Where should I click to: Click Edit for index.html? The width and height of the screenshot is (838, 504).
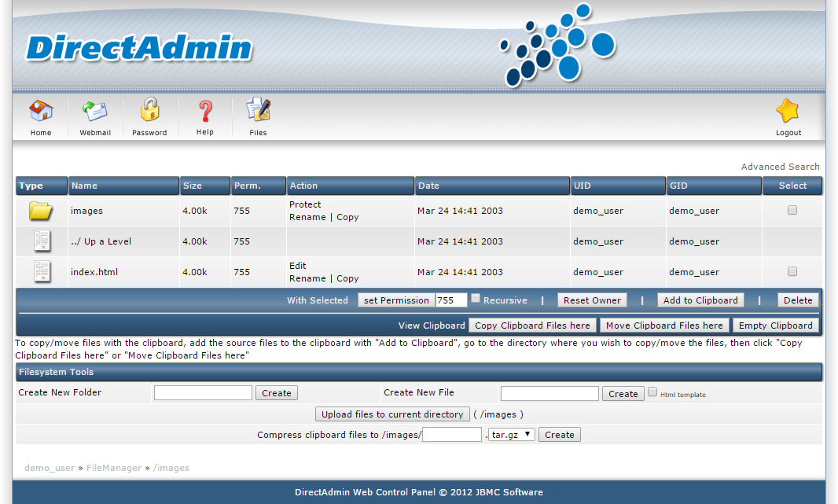point(298,266)
